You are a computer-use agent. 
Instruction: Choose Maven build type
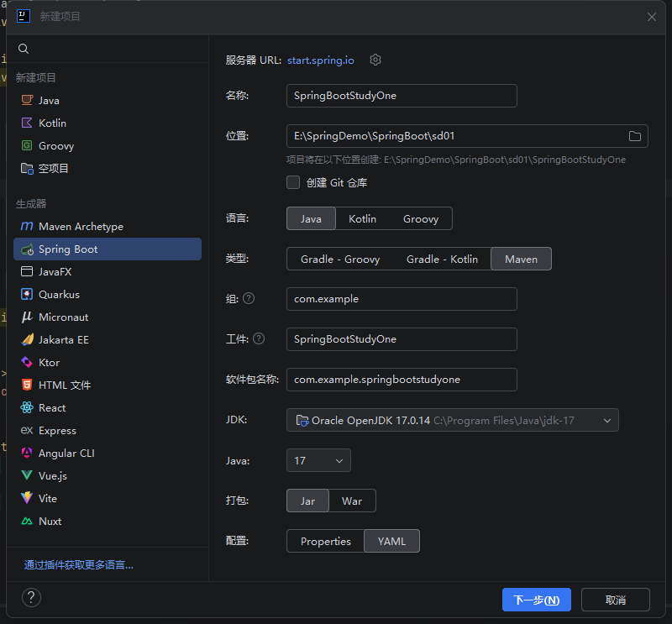pos(521,259)
